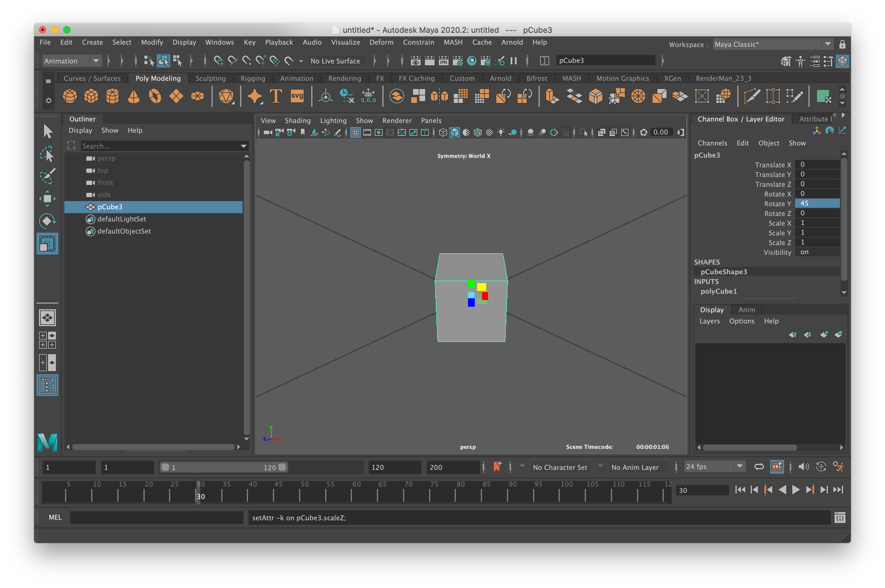The image size is (885, 588).
Task: Toggle camera visibility for top view
Action: [x=90, y=171]
